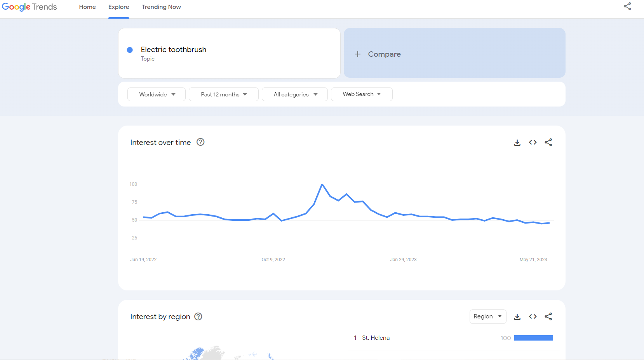Embed the Interest over time chart
Screen dimensions: 644x360
[533, 142]
